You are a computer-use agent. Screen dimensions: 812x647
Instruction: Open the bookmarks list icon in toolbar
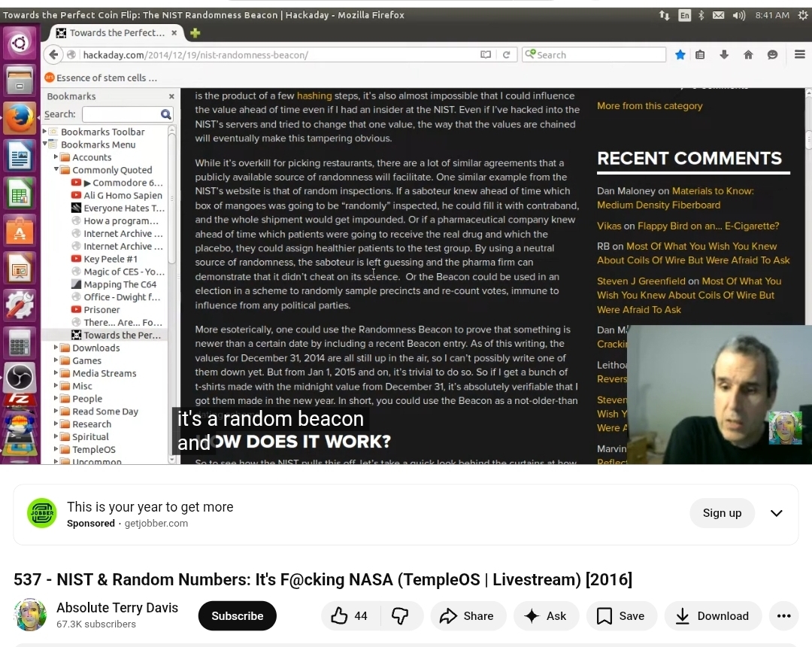click(x=700, y=54)
